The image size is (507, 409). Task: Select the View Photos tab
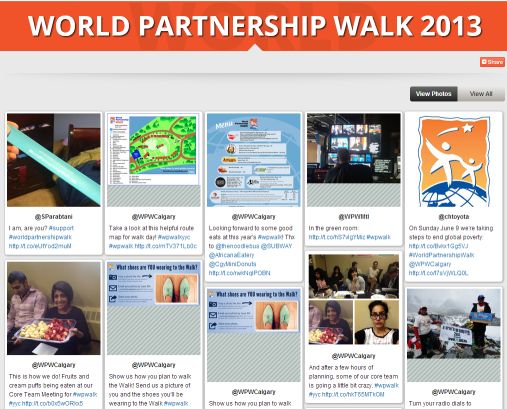[x=433, y=94]
